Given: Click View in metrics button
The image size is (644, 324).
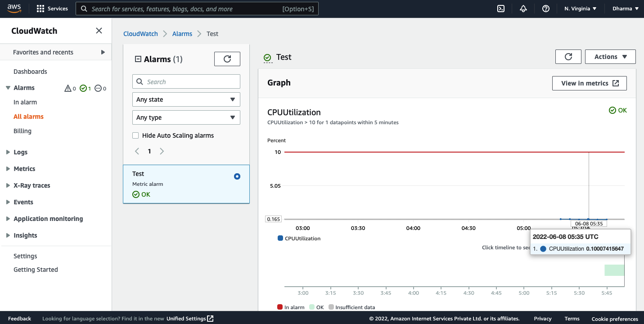Looking at the screenshot, I should tap(590, 83).
